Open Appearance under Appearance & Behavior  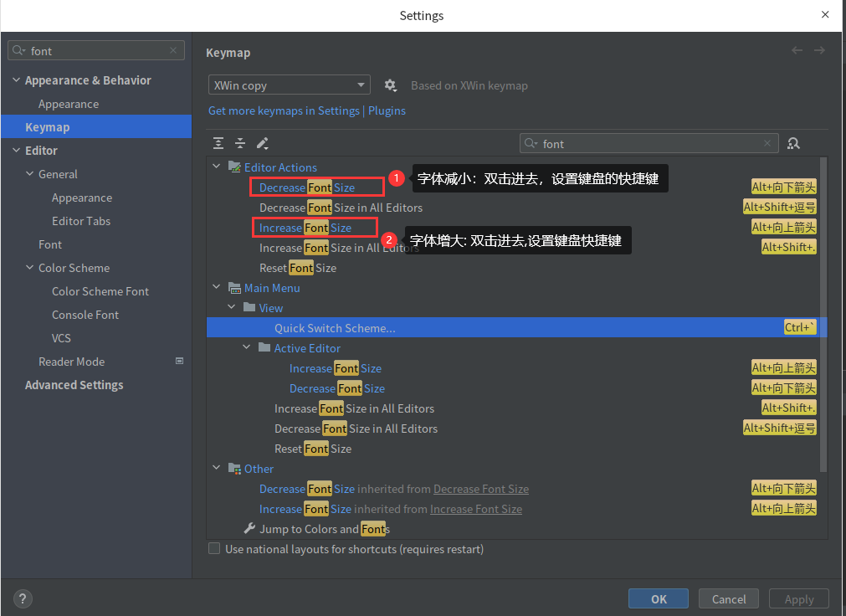[69, 104]
